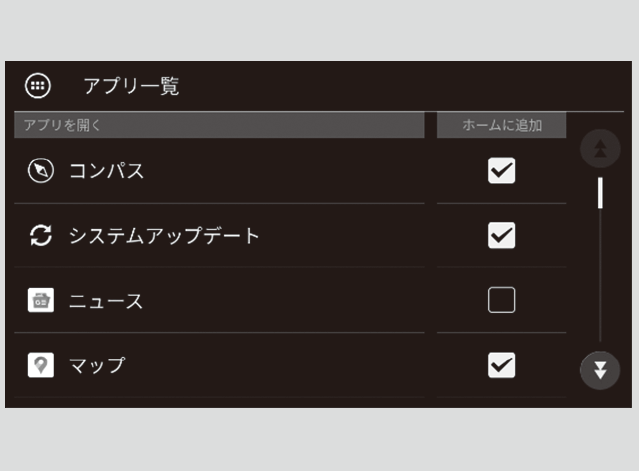Open the app grid icon beside アプリ一覧

(x=38, y=86)
